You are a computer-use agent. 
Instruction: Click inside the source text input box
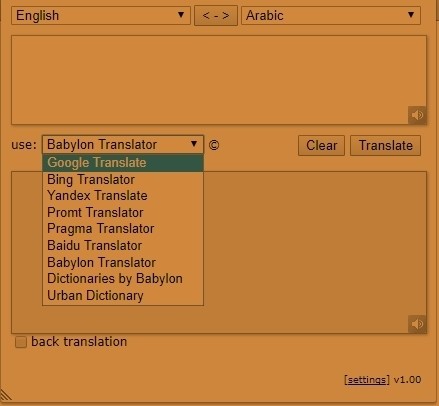click(x=219, y=80)
